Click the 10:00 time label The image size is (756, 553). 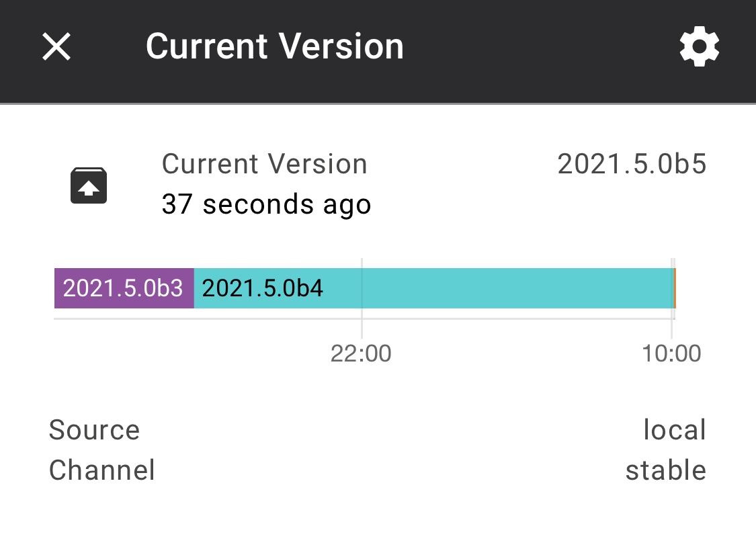(x=673, y=353)
